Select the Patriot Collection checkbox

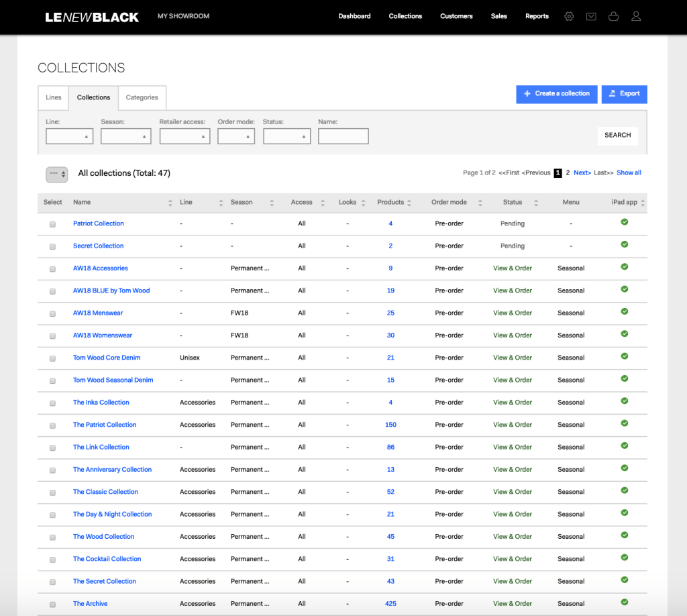point(52,224)
